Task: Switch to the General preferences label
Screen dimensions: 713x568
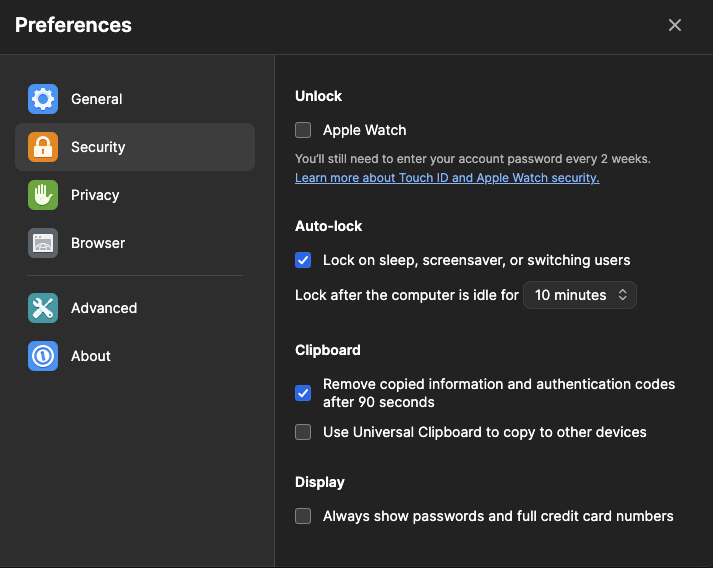Action: click(96, 99)
